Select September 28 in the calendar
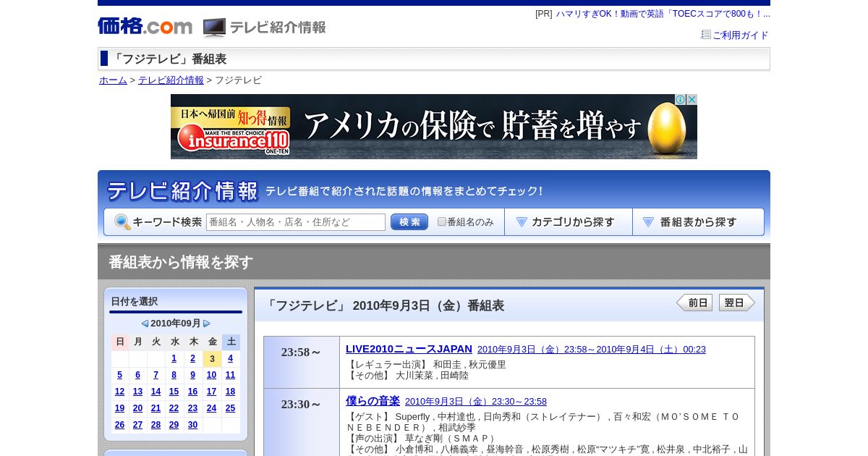Viewport: 868px width, 456px height. (156, 425)
